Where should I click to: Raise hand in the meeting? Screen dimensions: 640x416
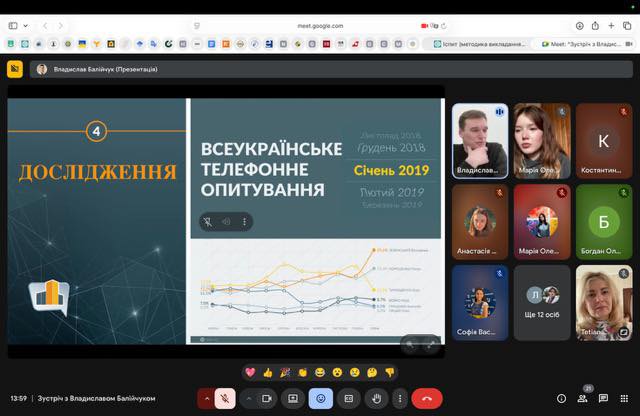pos(377,398)
